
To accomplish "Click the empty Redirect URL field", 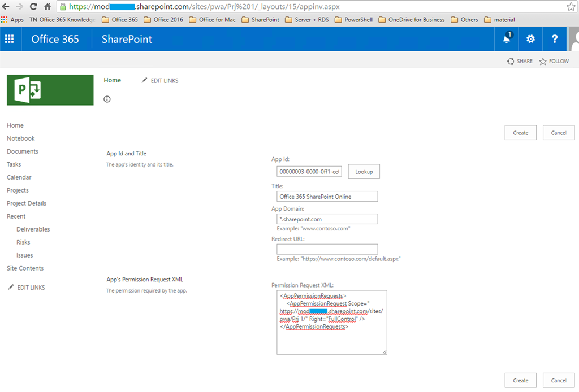I will point(327,249).
